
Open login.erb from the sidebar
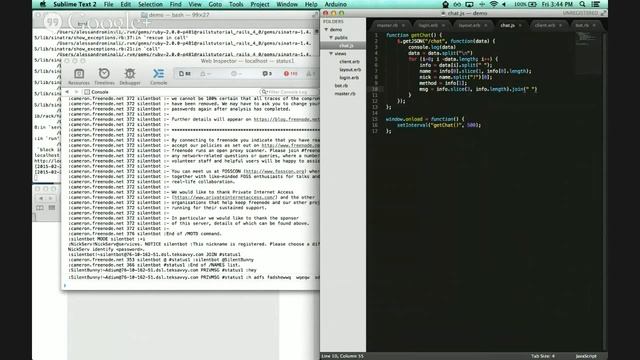(349, 78)
